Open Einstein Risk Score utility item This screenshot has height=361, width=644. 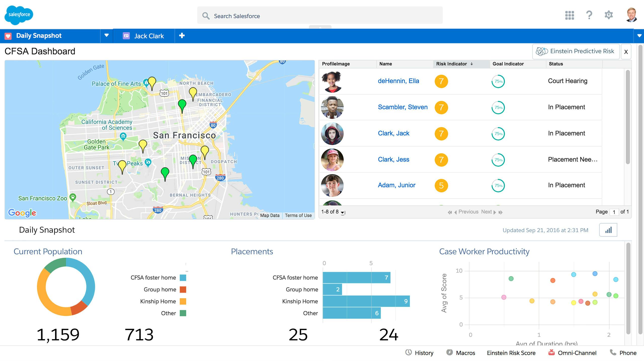tap(511, 353)
